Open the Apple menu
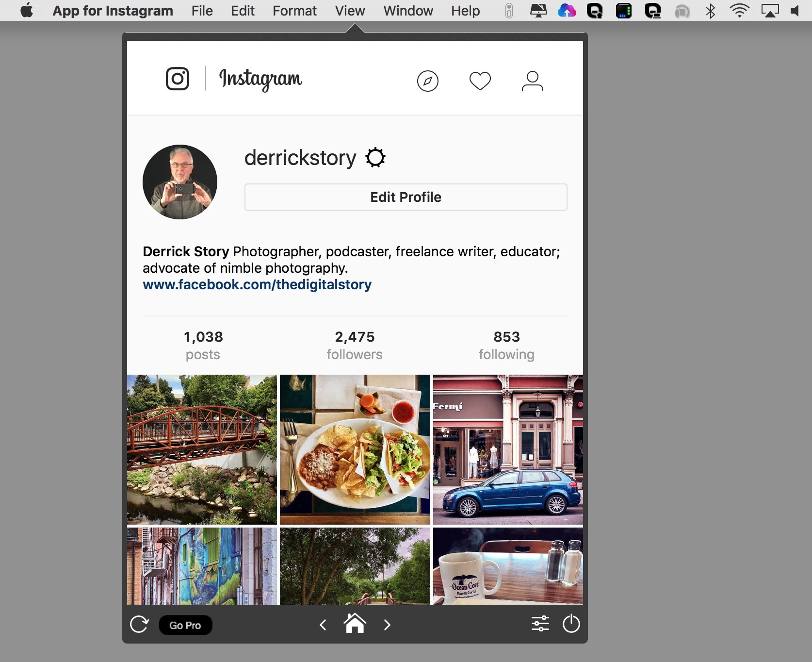The width and height of the screenshot is (812, 662). tap(27, 10)
